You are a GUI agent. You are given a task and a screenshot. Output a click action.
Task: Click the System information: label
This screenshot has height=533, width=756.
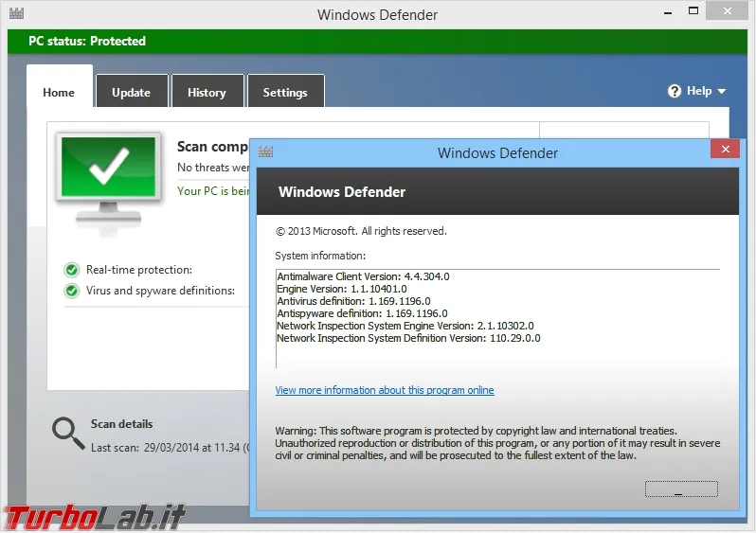point(320,256)
